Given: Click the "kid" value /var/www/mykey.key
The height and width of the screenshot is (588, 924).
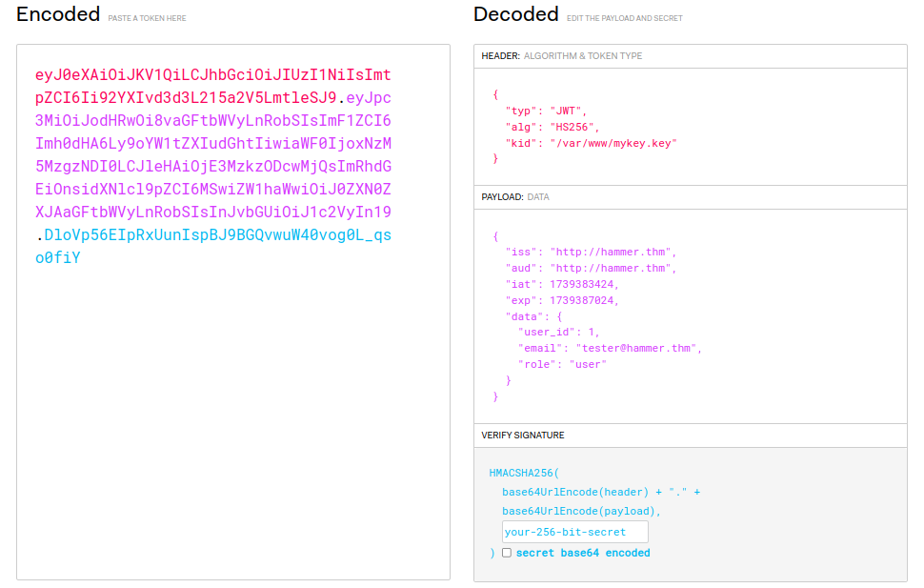Looking at the screenshot, I should [x=613, y=143].
